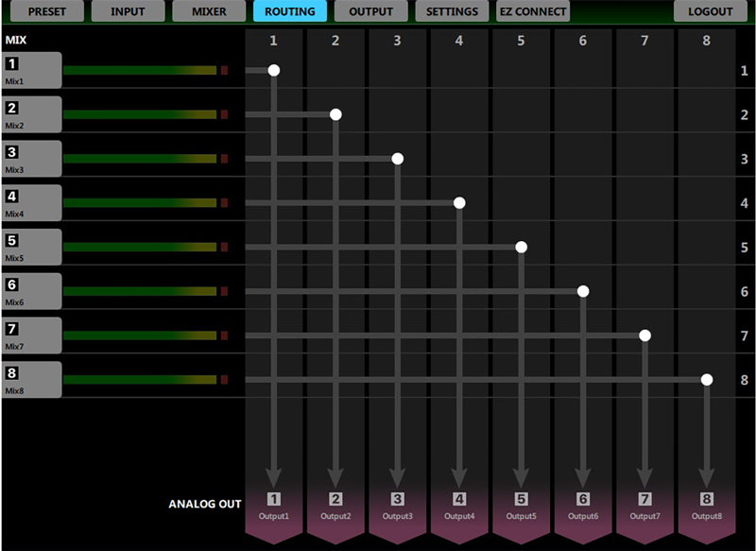The width and height of the screenshot is (756, 551).
Task: Toggle routing node Mix5 to Output5
Action: point(521,247)
